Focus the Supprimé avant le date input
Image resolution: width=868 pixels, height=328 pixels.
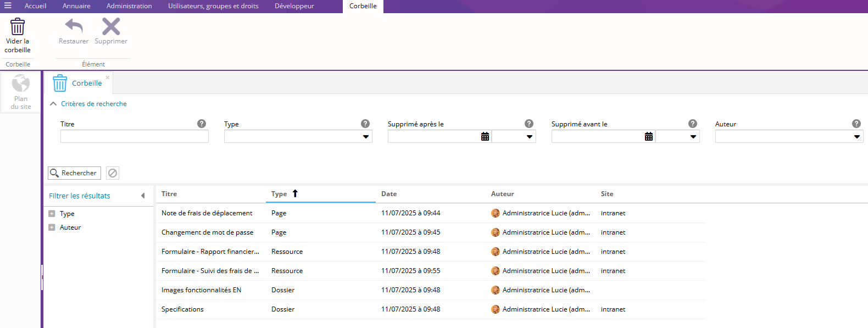coord(598,136)
